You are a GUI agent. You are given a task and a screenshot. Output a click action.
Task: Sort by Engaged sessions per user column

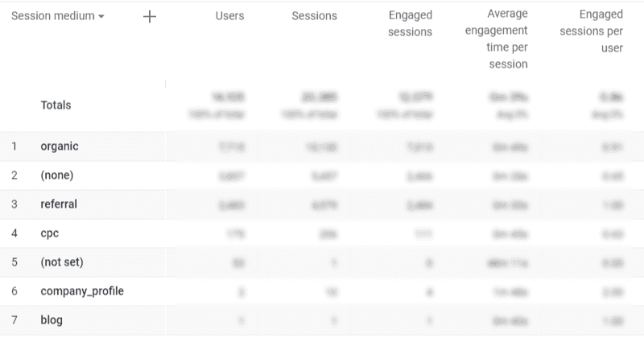click(591, 31)
